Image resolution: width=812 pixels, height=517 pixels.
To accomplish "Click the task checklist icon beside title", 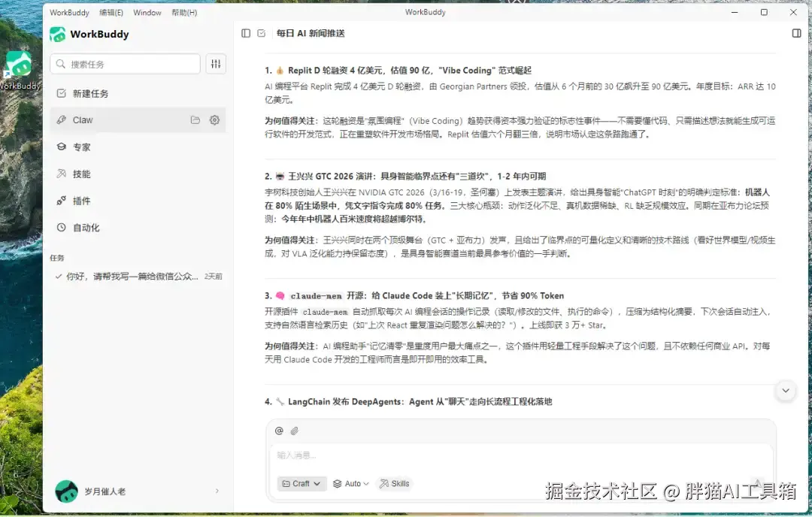I will (x=262, y=33).
